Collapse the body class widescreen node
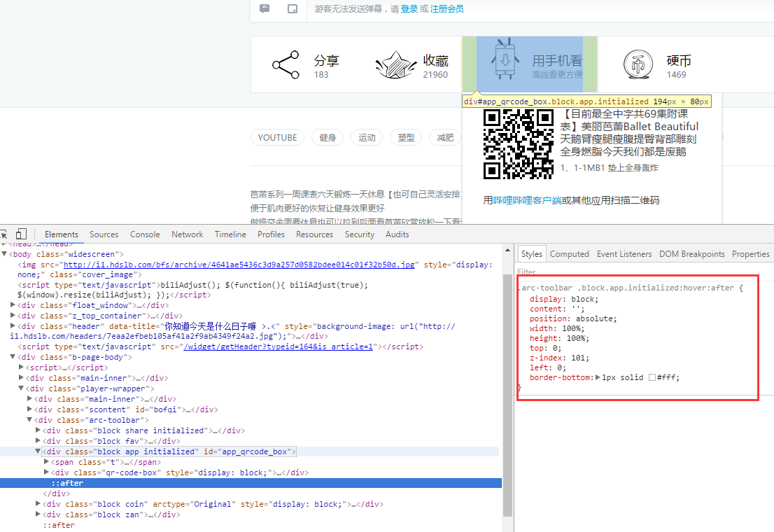This screenshot has height=532, width=774. (4, 254)
